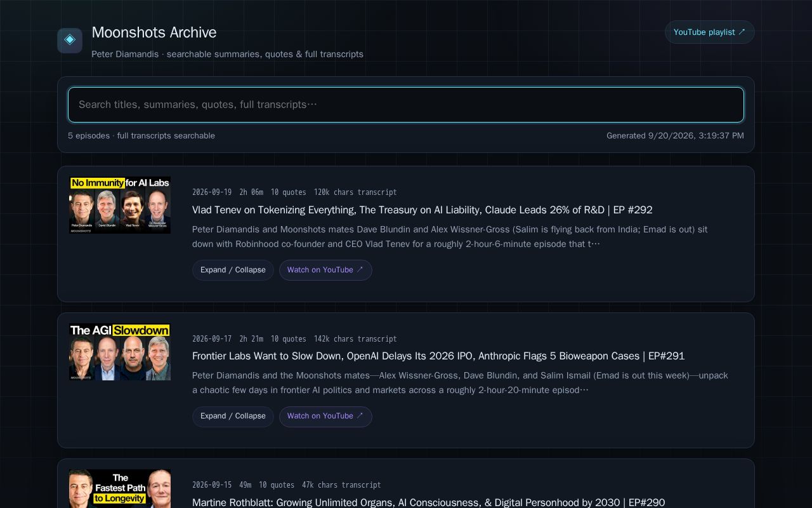Click the 'Generated 9/20/2026' timestamp
The image size is (812, 508).
(x=675, y=136)
